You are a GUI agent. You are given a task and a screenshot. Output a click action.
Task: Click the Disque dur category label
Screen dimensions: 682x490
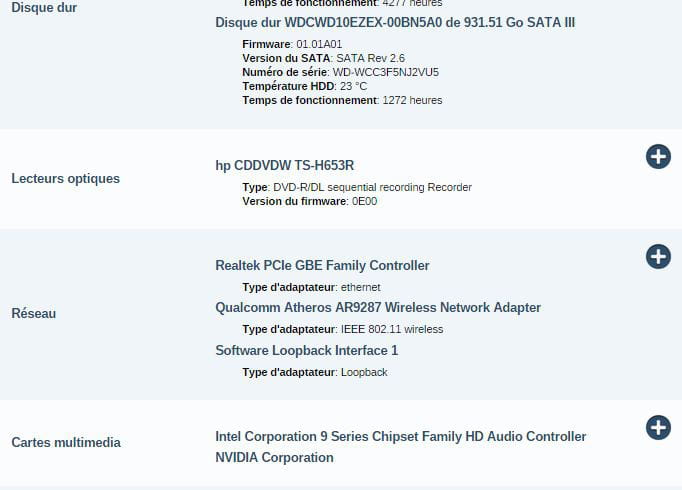[x=44, y=8]
